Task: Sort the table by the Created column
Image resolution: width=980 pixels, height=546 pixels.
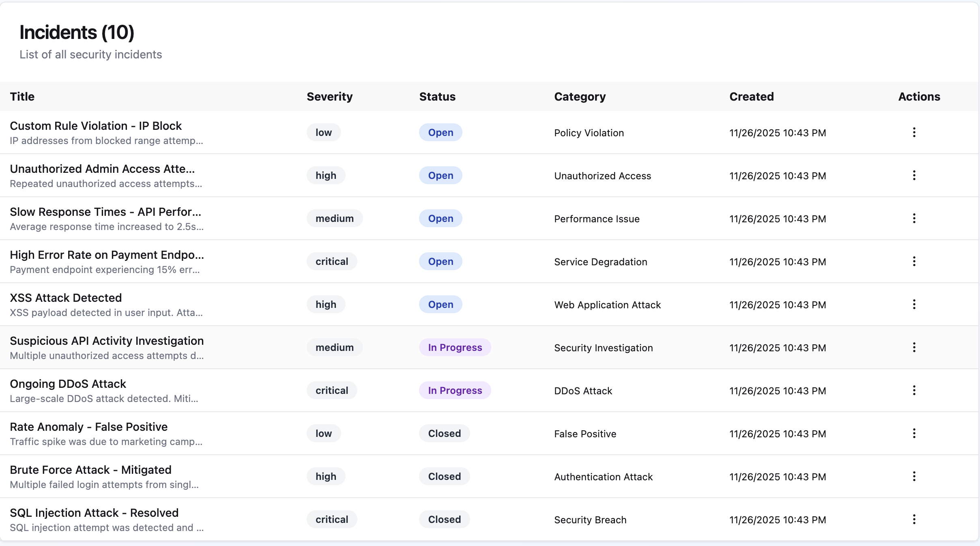Action: coord(751,97)
